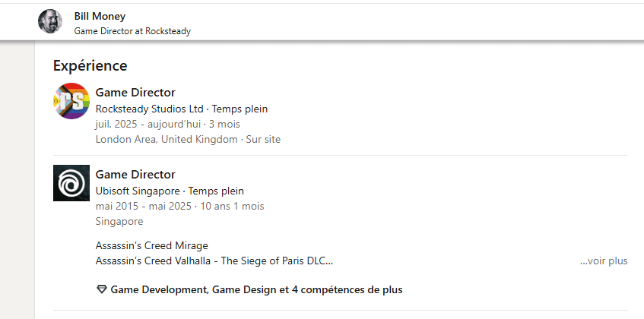
Task: Click the 'London Area, United Kingdom' location
Action: (167, 139)
